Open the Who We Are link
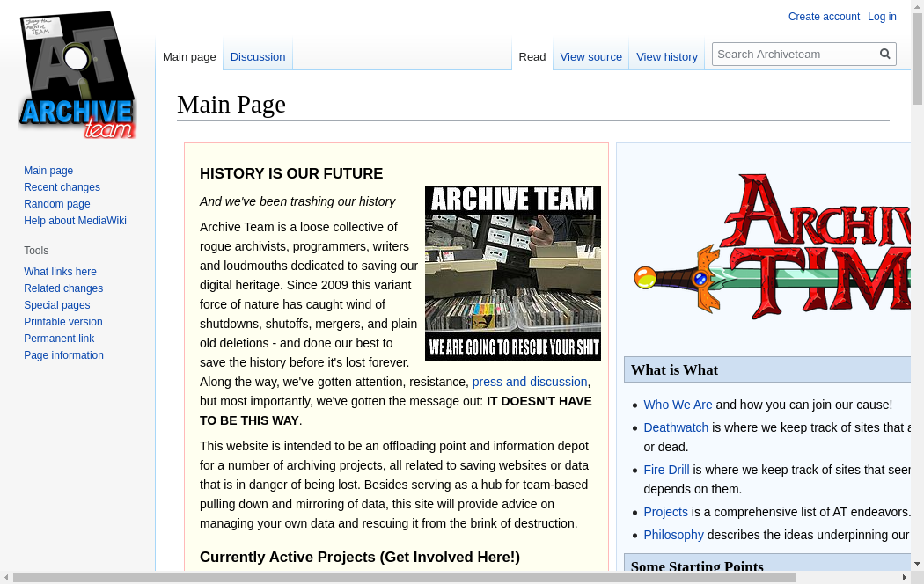924x584 pixels. click(x=678, y=405)
